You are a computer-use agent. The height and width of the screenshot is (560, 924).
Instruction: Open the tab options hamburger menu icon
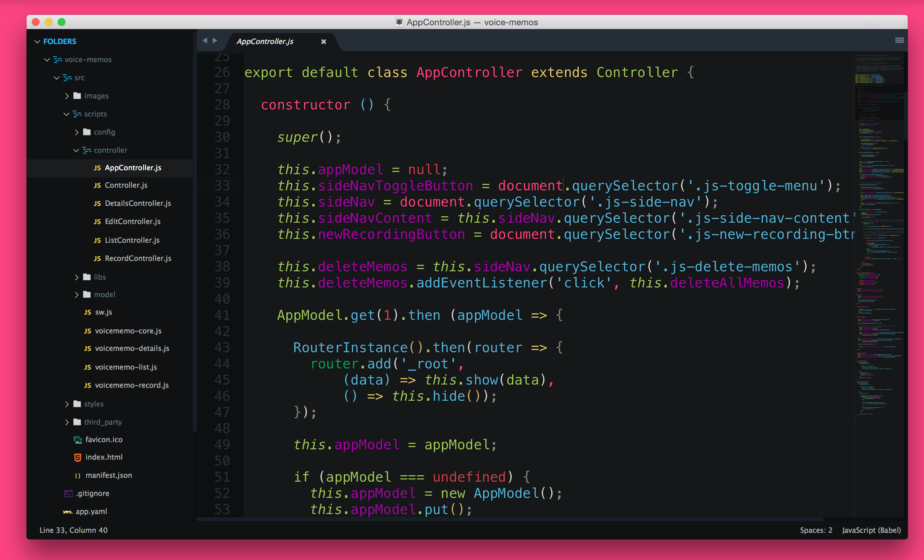pos(899,40)
